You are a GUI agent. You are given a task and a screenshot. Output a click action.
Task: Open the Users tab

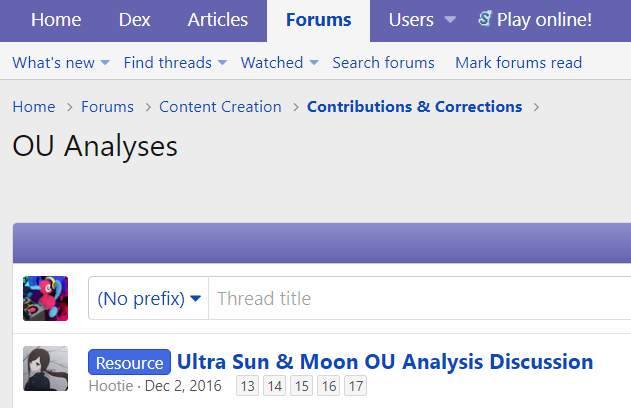click(x=411, y=20)
